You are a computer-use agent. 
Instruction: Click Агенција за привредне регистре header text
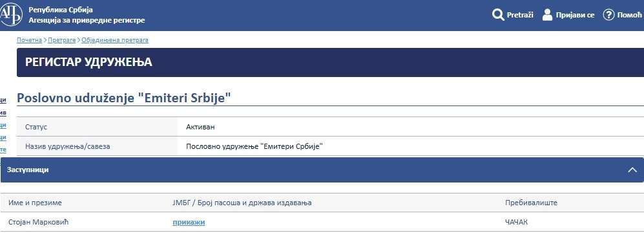pyautogui.click(x=87, y=20)
